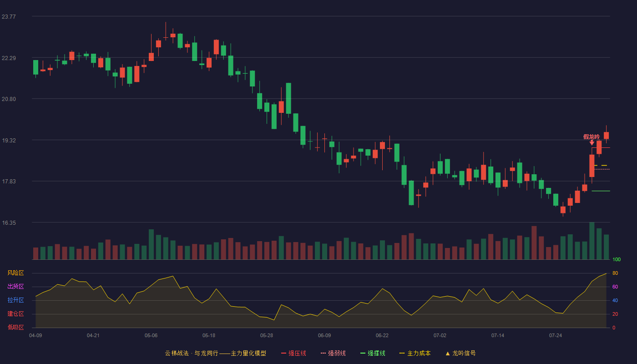This screenshot has width=637, height=364.
Task: Select the 拉升区 zone label
Action: (15, 300)
